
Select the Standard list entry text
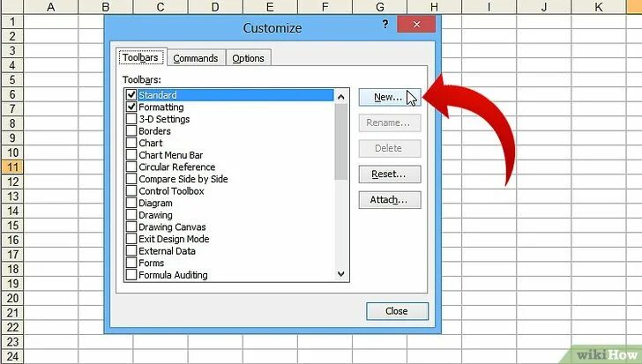[158, 95]
